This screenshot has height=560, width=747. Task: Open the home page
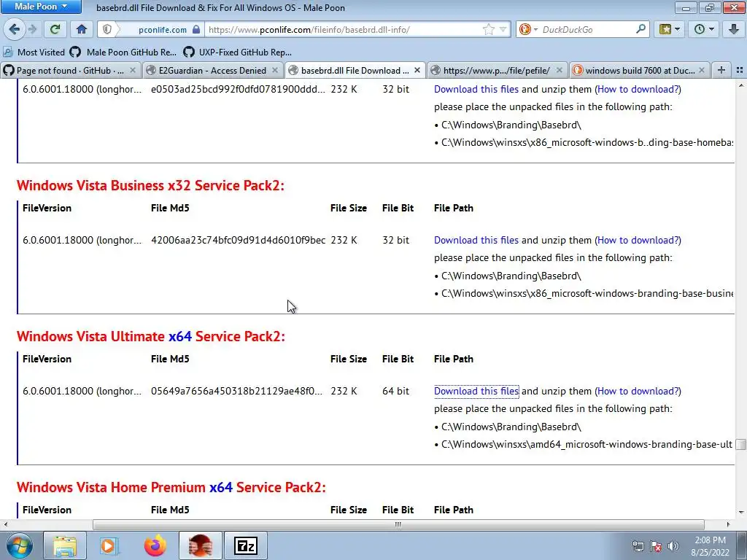(82, 29)
